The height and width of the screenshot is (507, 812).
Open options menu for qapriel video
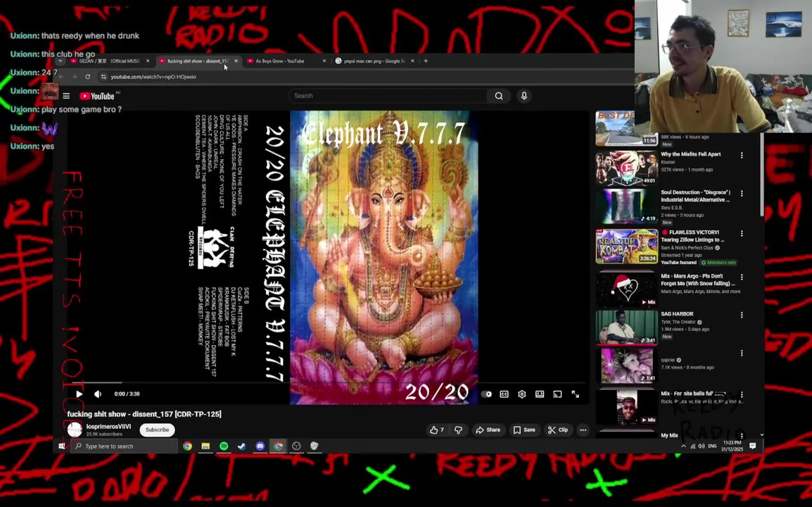pos(742,353)
